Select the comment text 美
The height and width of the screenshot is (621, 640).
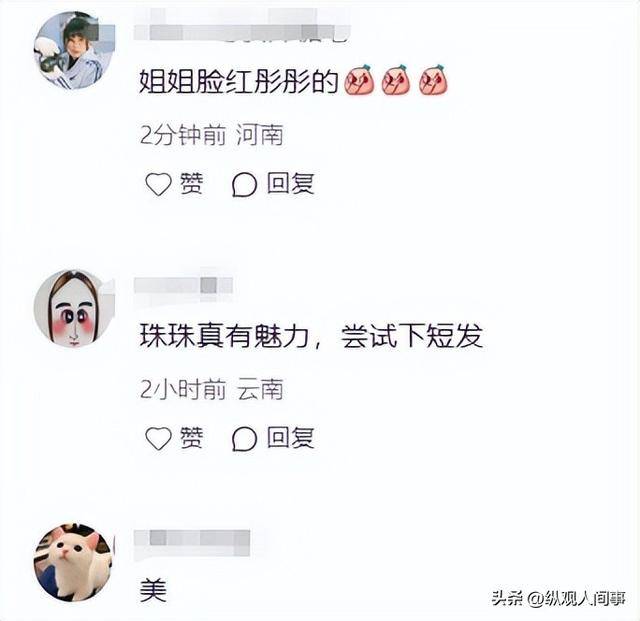pos(153,590)
